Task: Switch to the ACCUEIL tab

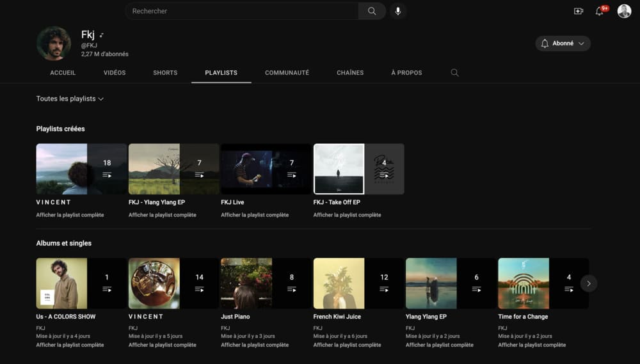Action: (63, 73)
